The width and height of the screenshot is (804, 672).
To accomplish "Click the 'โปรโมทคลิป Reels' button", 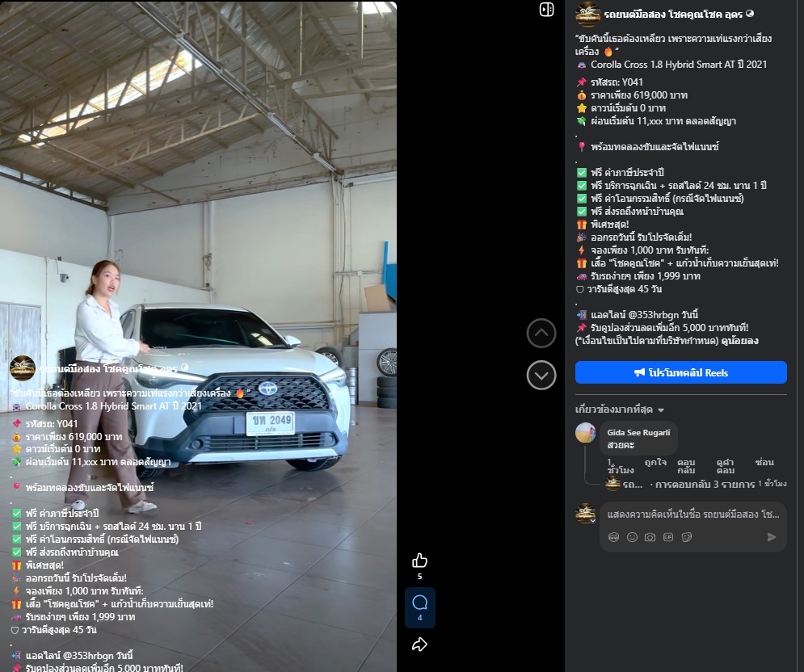I will 681,372.
